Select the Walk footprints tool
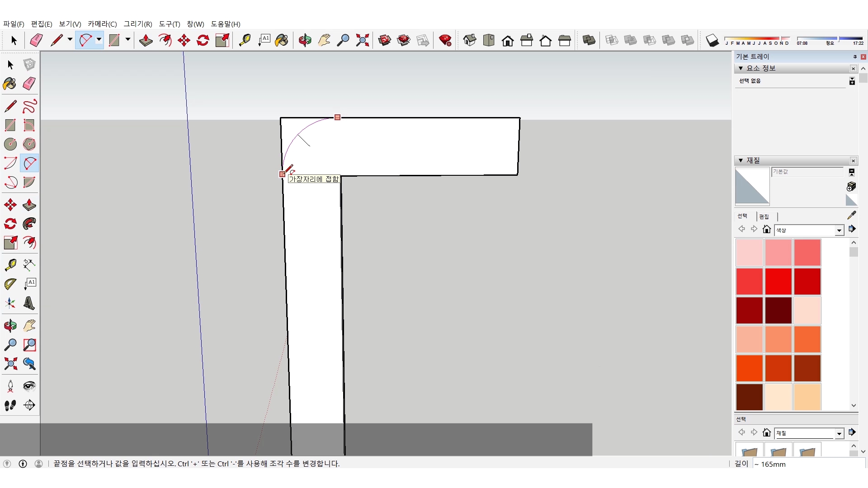Screen dimensions: 868x488 (10, 405)
